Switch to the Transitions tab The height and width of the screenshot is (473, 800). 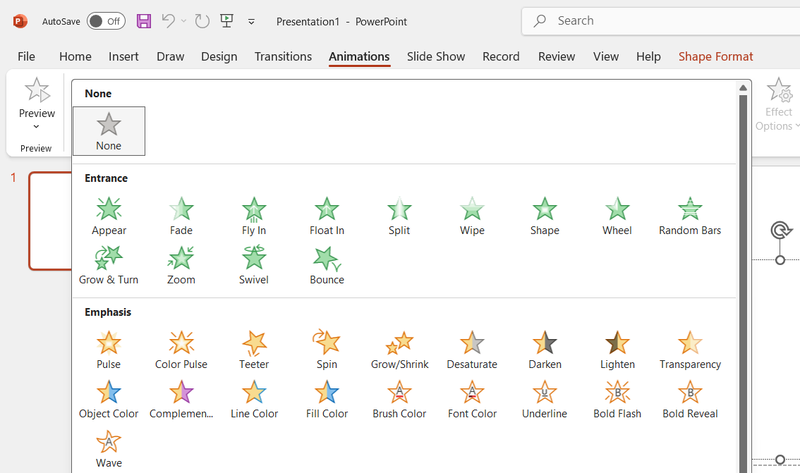click(283, 57)
